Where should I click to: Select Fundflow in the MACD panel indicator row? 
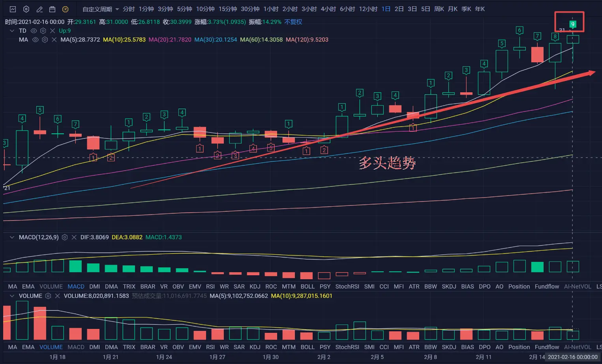(x=547, y=287)
